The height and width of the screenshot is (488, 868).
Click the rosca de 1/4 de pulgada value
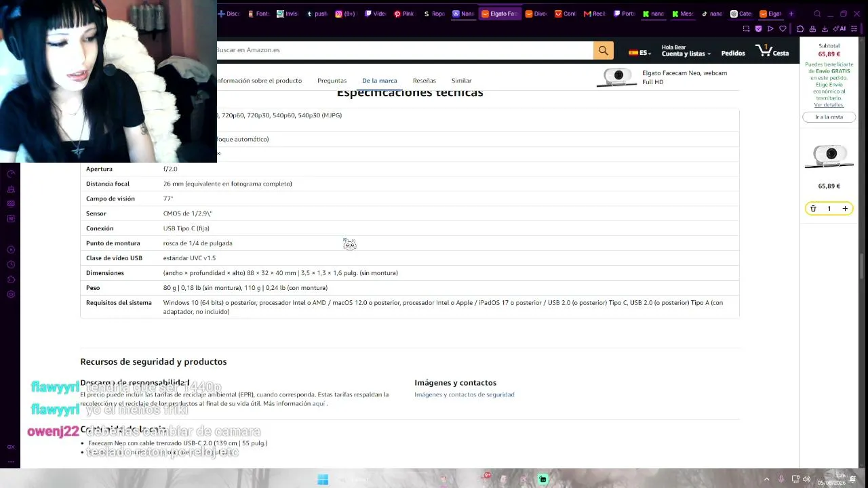click(198, 243)
